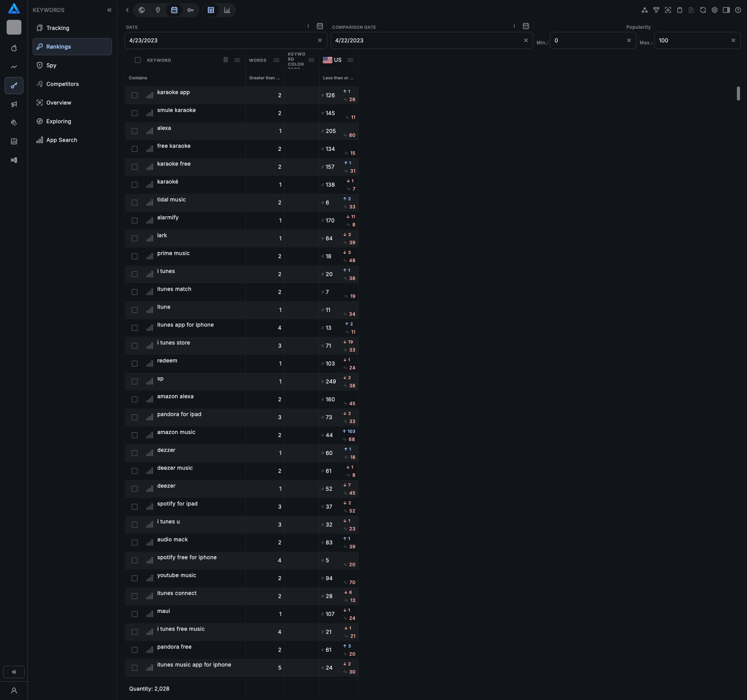Go to App Search in sidebar
This screenshot has height=700, width=747.
(61, 140)
